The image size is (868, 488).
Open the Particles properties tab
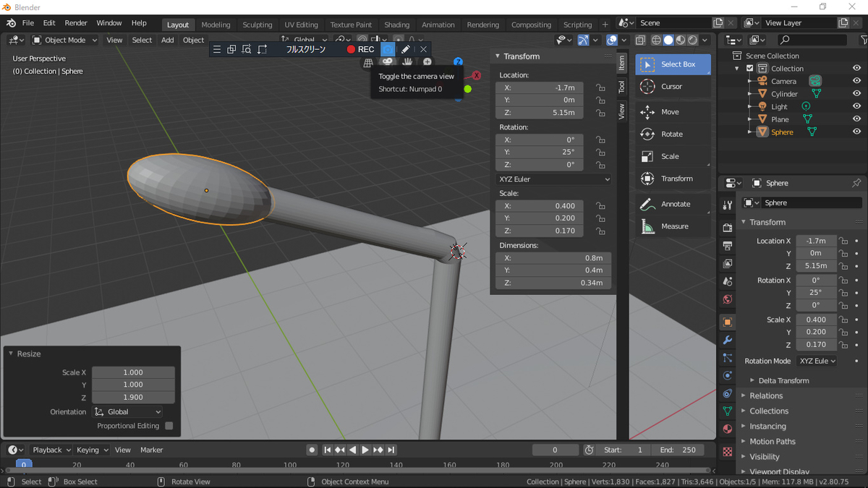728,358
